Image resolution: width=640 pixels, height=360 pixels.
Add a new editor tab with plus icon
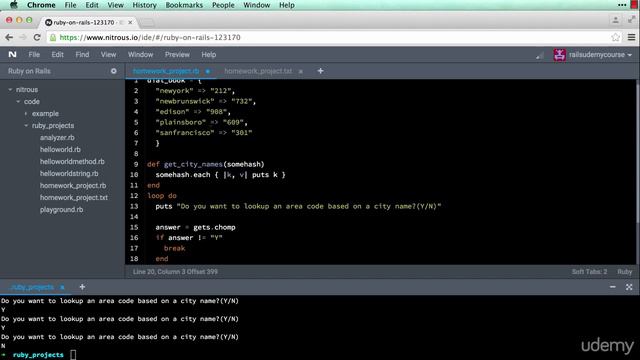point(320,71)
